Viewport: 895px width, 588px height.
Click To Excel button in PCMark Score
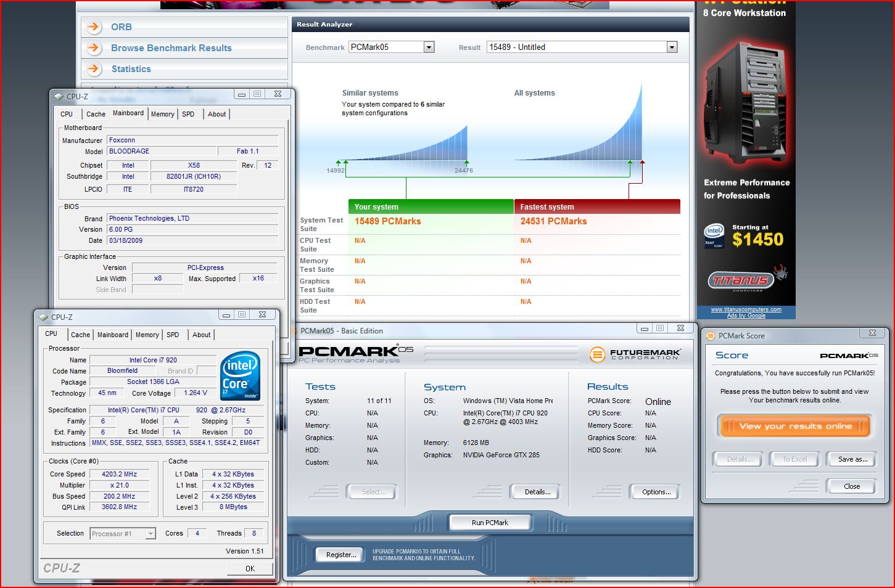pyautogui.click(x=794, y=459)
